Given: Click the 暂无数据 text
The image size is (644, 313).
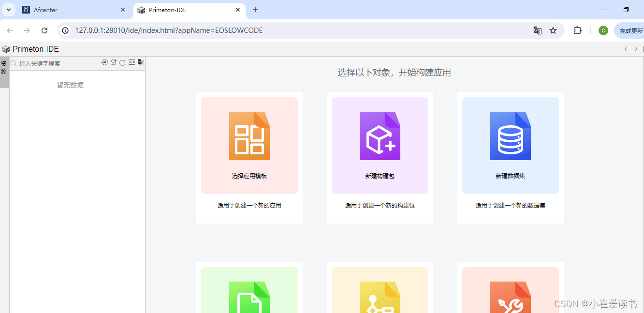Looking at the screenshot, I should point(70,85).
